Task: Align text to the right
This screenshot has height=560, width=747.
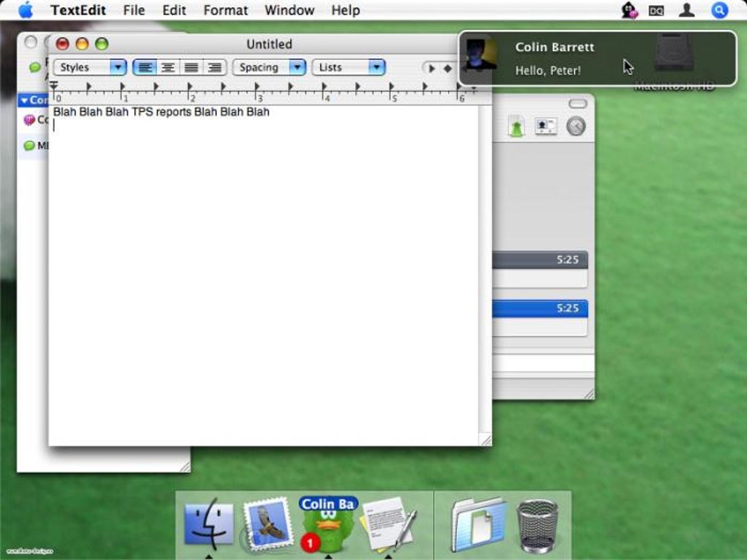Action: click(215, 67)
